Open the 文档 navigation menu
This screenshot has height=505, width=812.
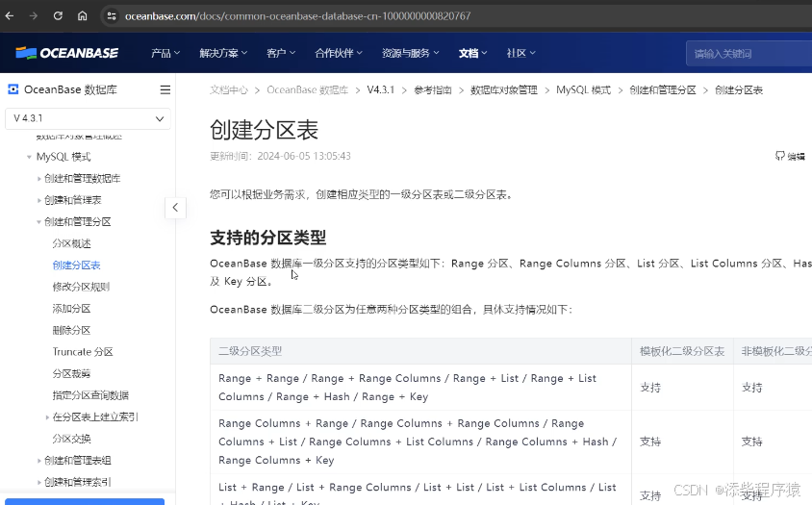(472, 53)
